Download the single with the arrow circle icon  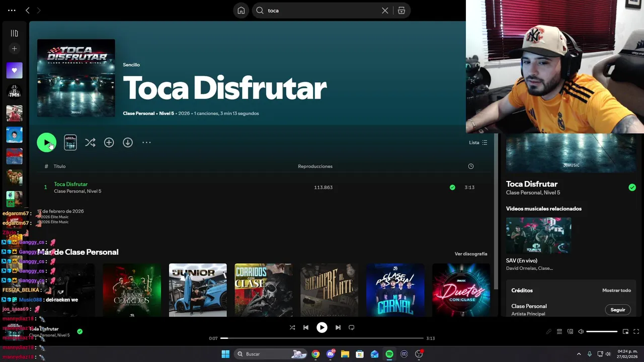(128, 143)
